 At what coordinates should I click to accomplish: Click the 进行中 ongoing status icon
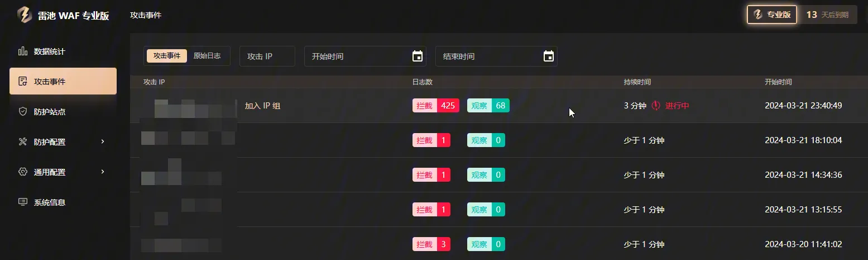coord(656,106)
